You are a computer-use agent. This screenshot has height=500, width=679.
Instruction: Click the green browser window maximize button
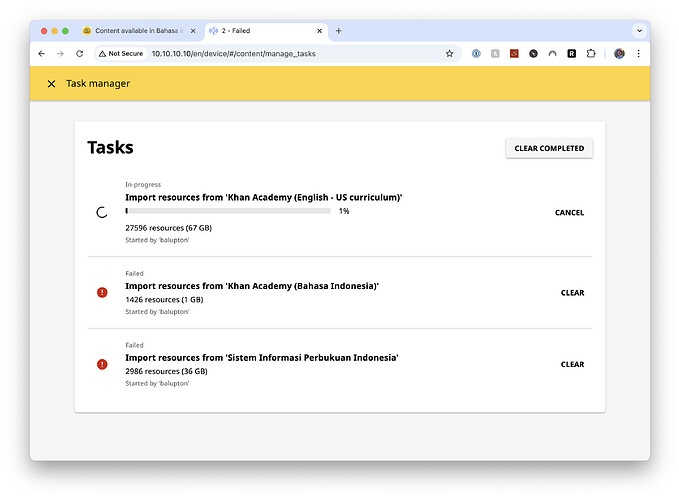65,31
